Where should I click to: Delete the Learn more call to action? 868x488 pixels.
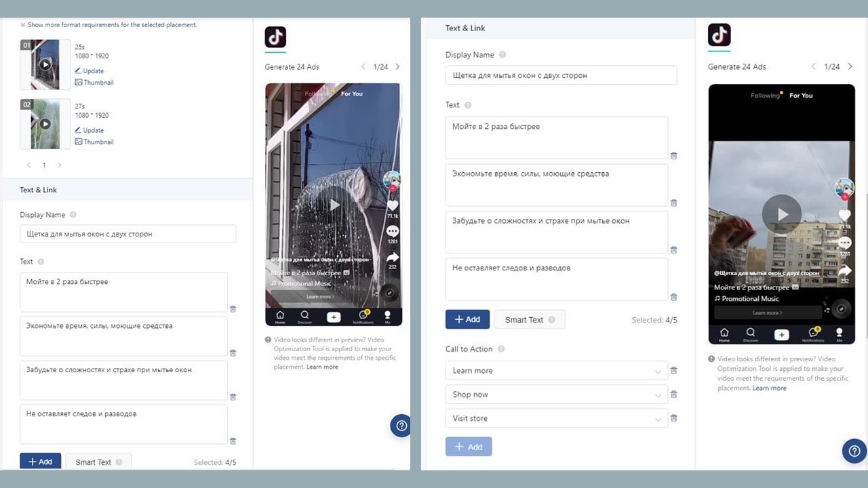pos(674,371)
